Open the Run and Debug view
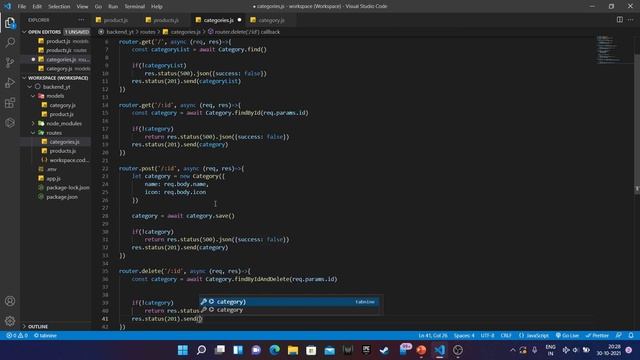This screenshot has height=360, width=640. (10, 82)
